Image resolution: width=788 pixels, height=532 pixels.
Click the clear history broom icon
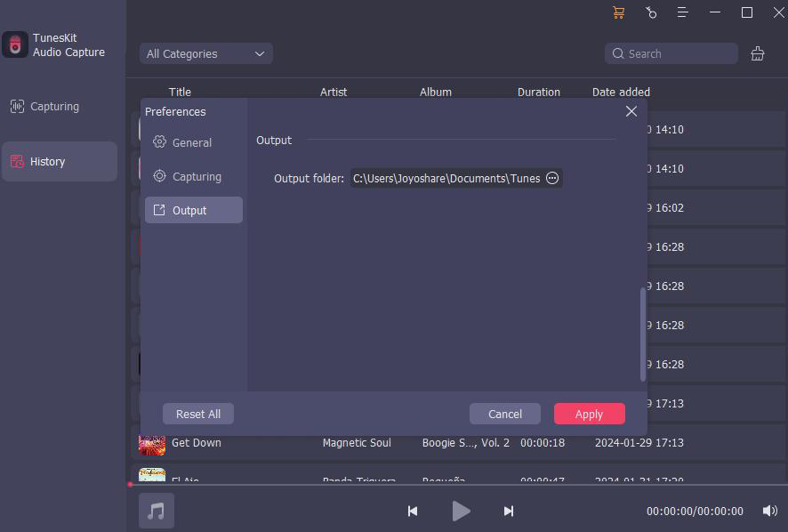(x=758, y=53)
